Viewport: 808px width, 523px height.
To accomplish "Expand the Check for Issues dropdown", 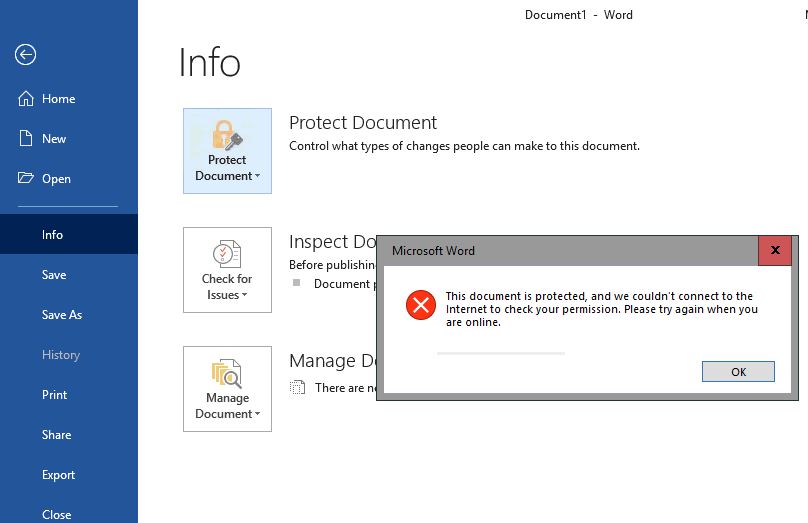I will [227, 270].
